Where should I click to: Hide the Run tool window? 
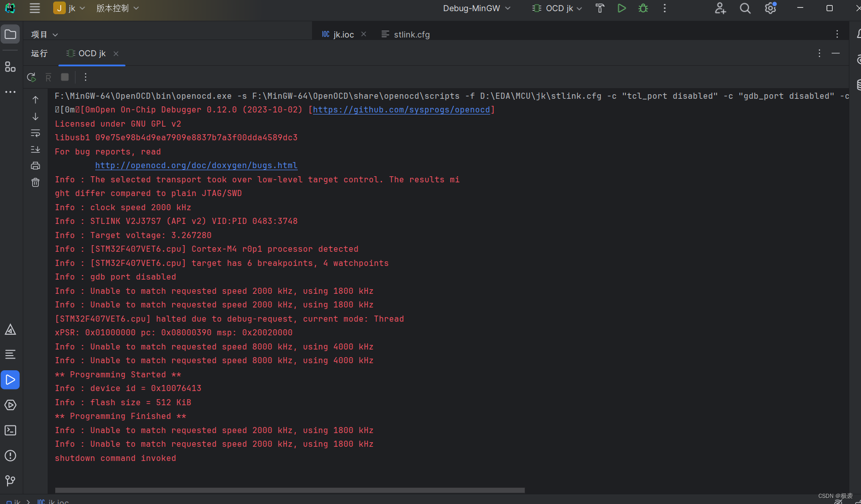pos(836,53)
